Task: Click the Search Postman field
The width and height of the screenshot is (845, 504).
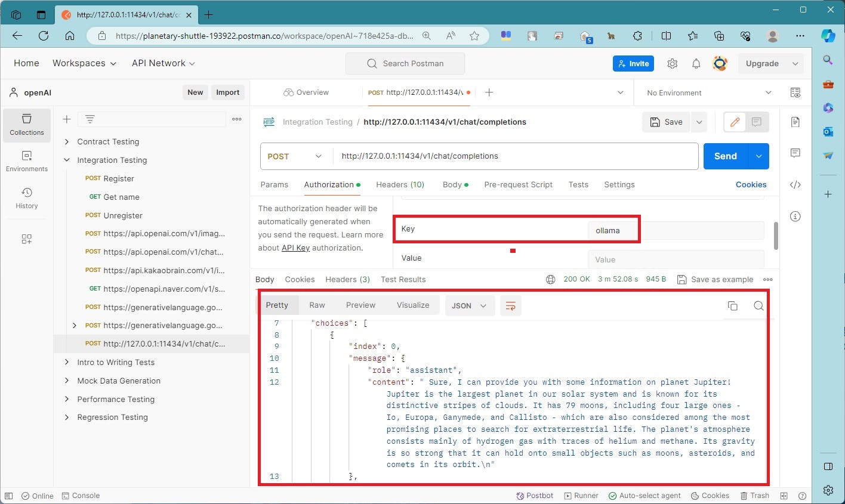Action: pyautogui.click(x=405, y=63)
